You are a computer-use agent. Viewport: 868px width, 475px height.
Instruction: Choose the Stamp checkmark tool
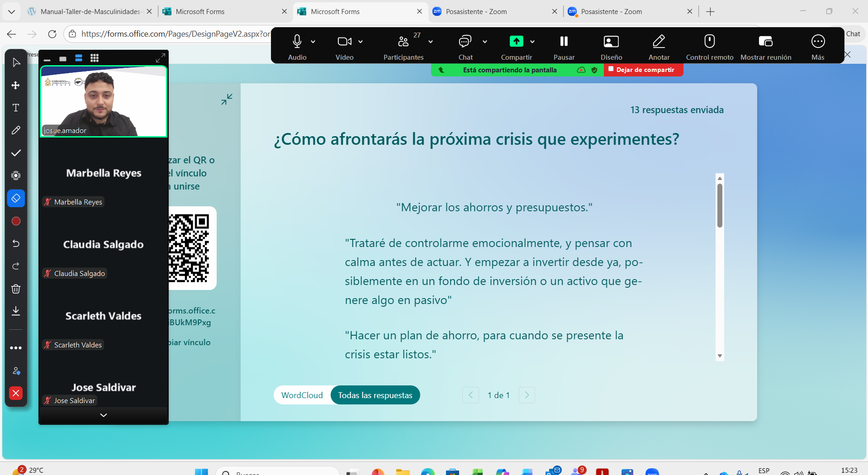(16, 153)
